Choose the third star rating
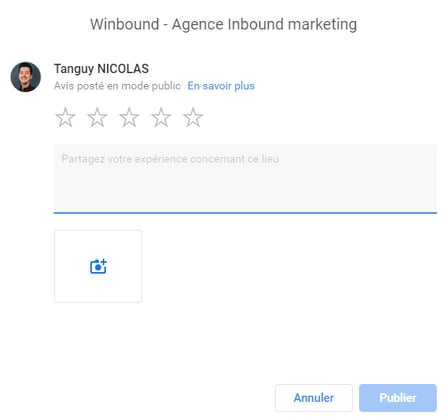This screenshot has width=447, height=419. point(129,117)
